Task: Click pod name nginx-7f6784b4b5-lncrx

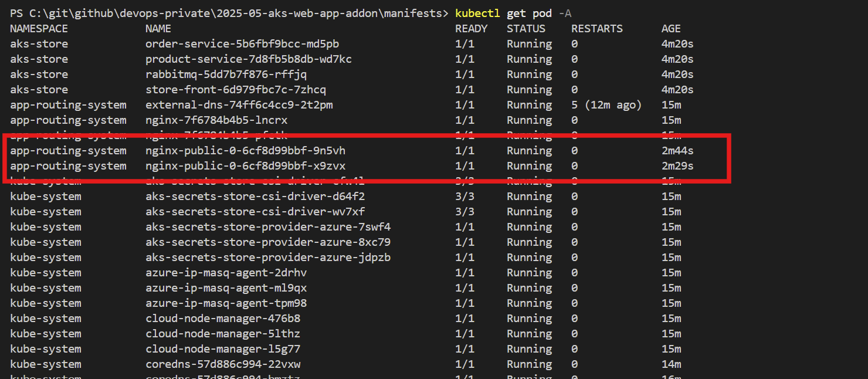Action: 216,120
